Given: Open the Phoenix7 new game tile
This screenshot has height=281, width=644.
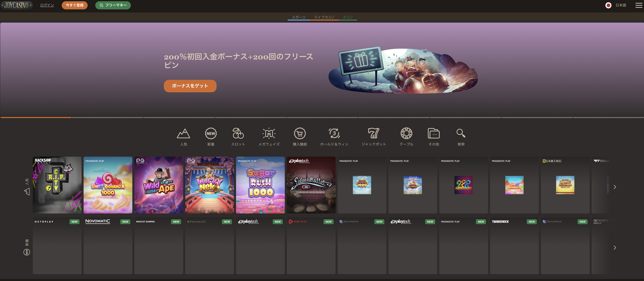Looking at the screenshot, I should [x=209, y=246].
